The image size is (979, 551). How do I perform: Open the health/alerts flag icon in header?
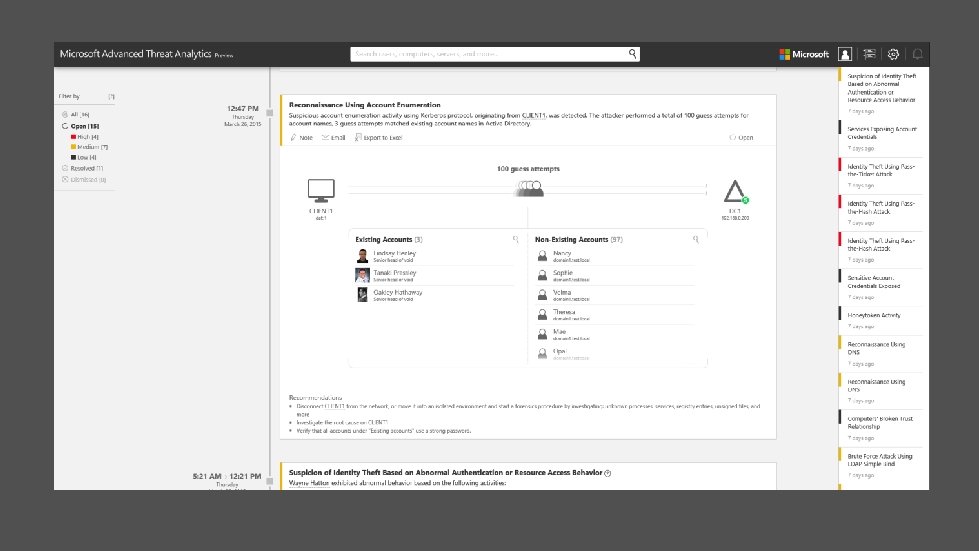pos(869,54)
